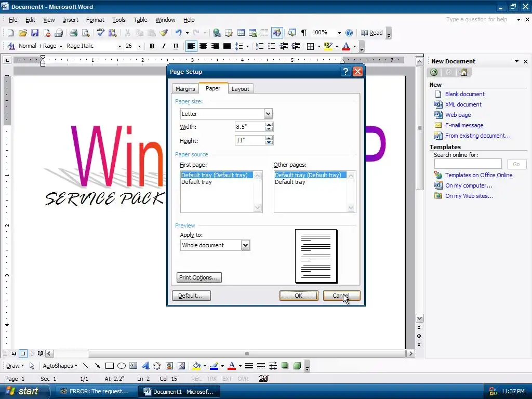
Task: Select Align Left alignment
Action: pos(191,46)
